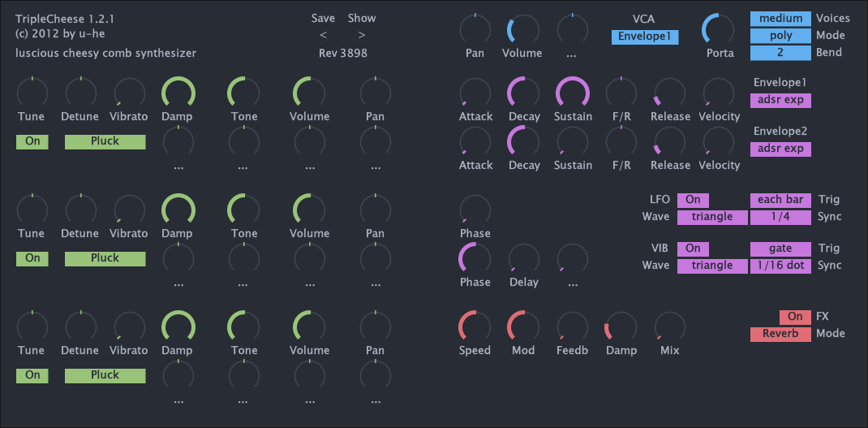The width and height of the screenshot is (868, 428).
Task: Change VIB Trig from gate
Action: tap(780, 249)
